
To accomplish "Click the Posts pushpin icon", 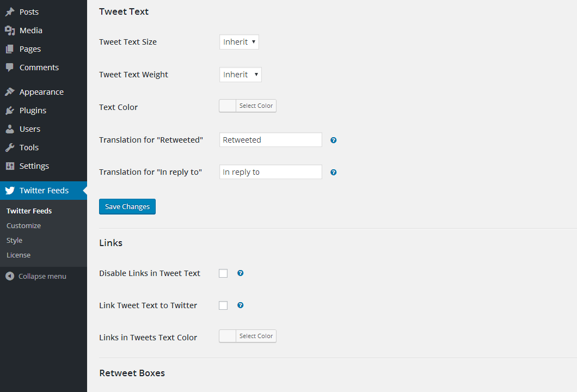I will 10,12.
